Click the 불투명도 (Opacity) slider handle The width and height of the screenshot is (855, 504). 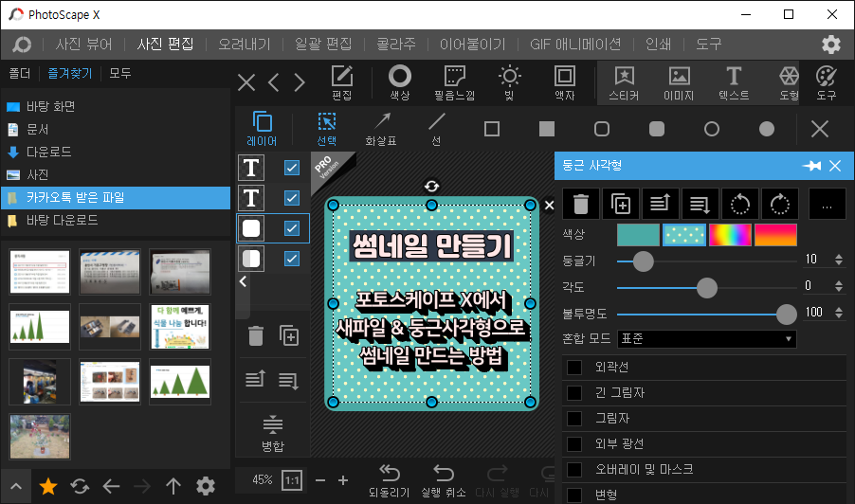pyautogui.click(x=786, y=314)
